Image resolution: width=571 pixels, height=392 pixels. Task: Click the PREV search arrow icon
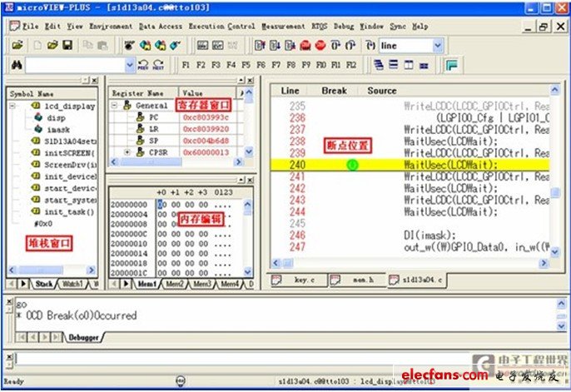(143, 65)
